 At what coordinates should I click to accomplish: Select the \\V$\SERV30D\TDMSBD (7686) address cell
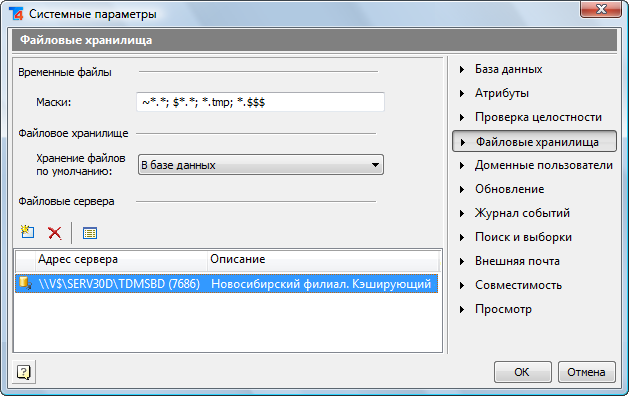(119, 284)
